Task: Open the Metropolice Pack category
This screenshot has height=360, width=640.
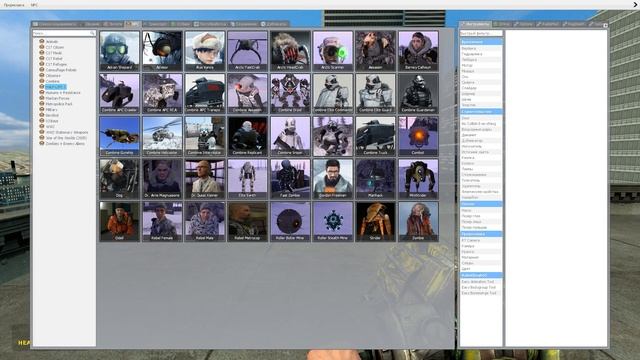Action: (x=59, y=104)
